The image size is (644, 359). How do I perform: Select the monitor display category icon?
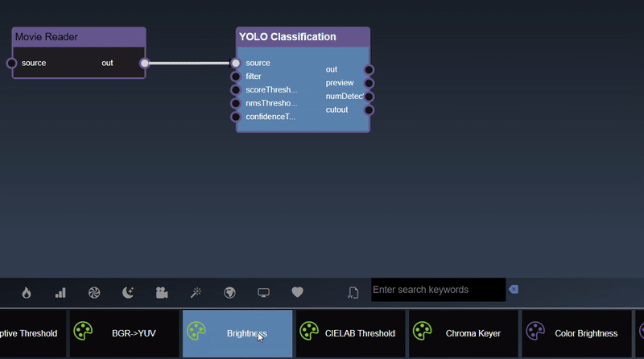tap(263, 293)
